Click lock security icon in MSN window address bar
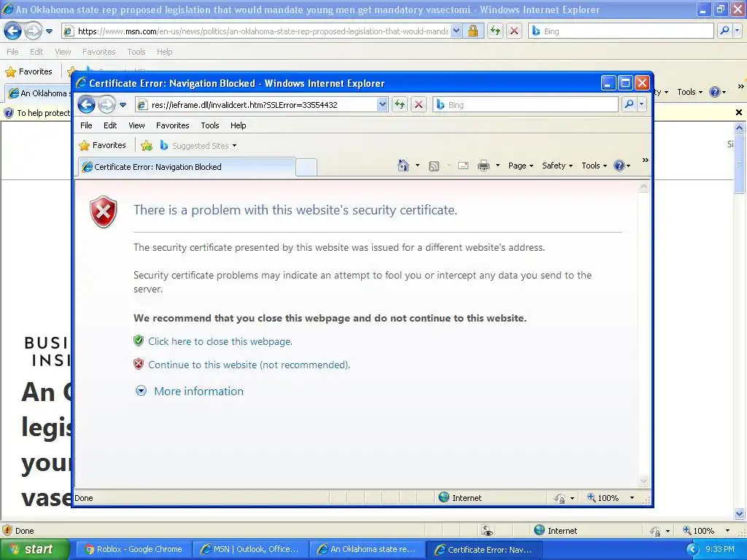 click(x=473, y=31)
